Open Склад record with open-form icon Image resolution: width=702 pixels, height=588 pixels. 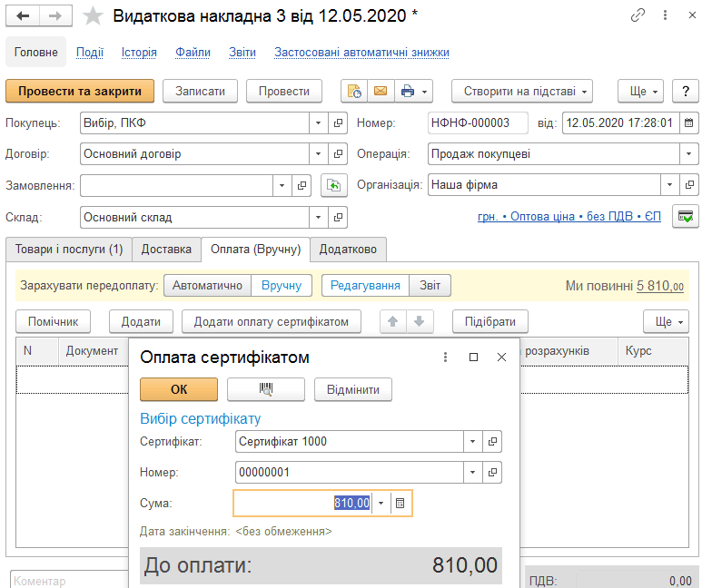pos(338,218)
